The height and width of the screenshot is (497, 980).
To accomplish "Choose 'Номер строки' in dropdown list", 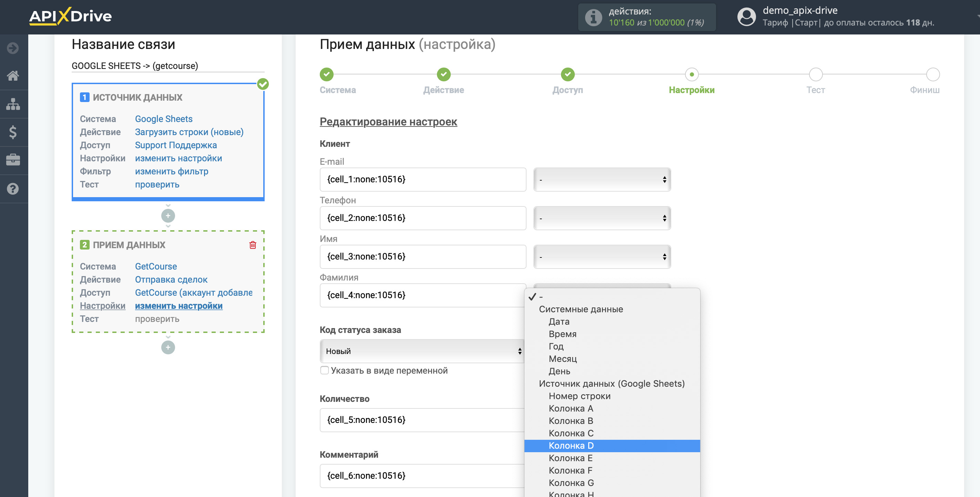I will [x=579, y=396].
